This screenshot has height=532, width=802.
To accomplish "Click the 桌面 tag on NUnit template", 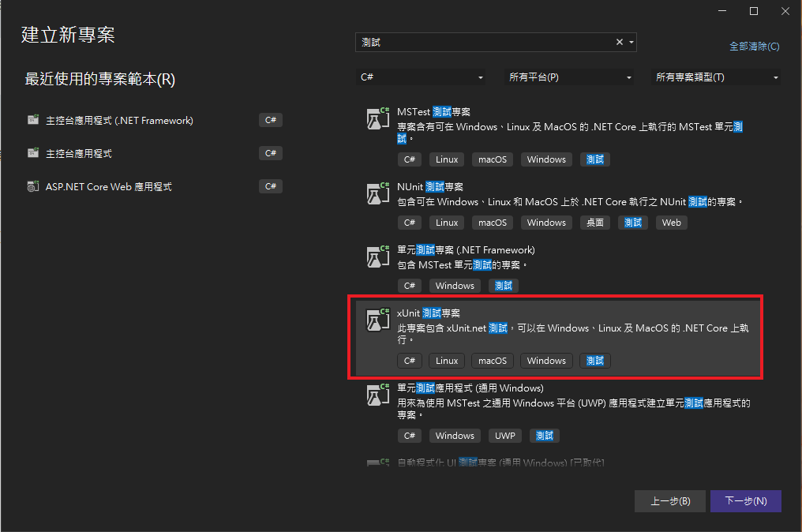I will 595,223.
